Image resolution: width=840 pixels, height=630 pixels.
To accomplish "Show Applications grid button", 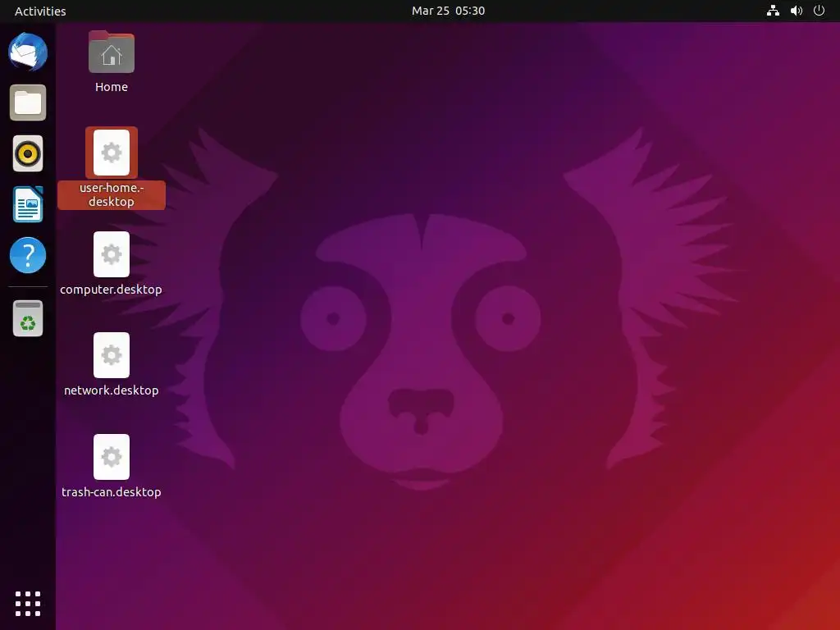I will pyautogui.click(x=28, y=604).
